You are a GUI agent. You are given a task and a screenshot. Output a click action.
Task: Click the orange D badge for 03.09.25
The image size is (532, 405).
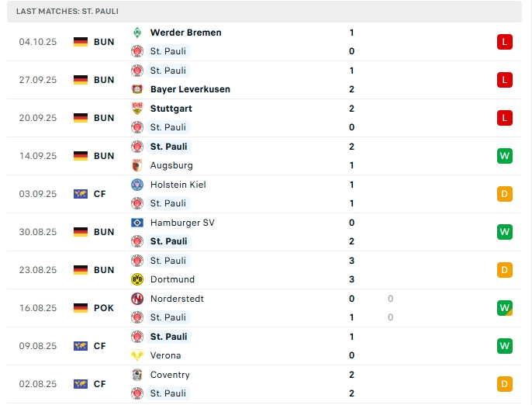[x=505, y=194]
